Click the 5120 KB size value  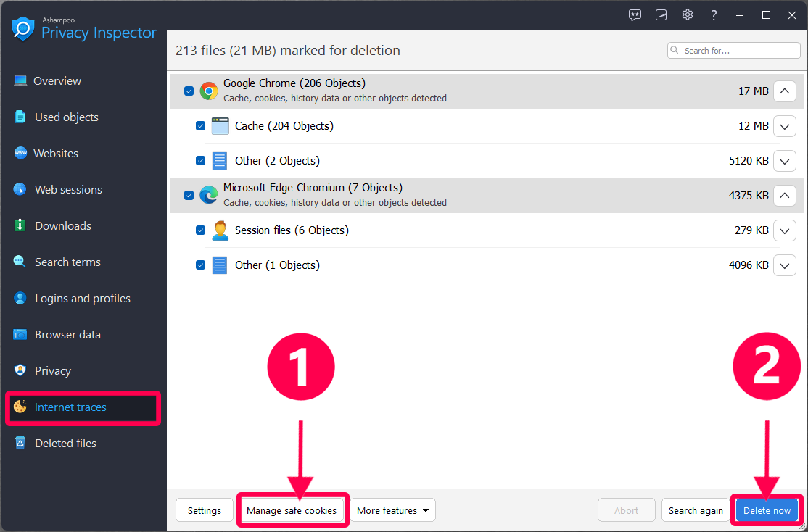point(749,161)
